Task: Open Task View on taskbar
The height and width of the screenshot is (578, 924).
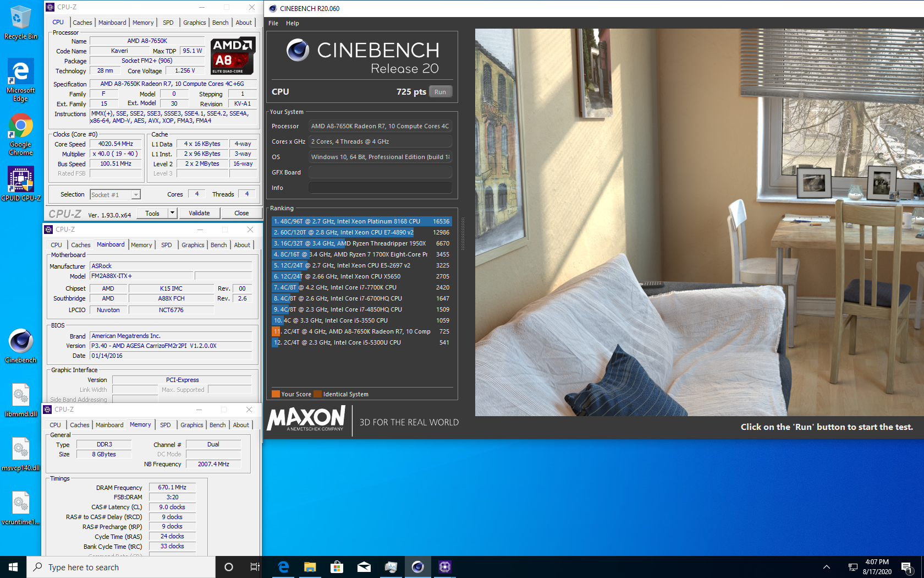Action: (255, 567)
